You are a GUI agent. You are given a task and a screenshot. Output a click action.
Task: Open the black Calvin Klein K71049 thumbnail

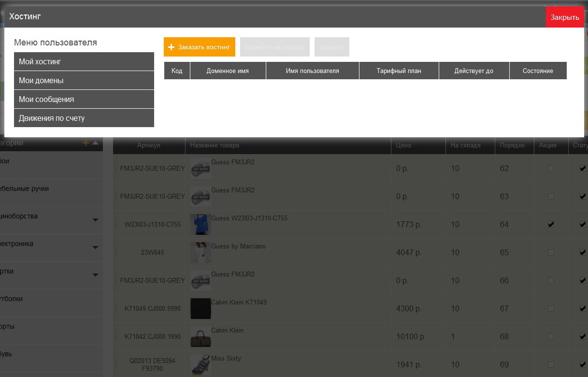[x=200, y=309]
